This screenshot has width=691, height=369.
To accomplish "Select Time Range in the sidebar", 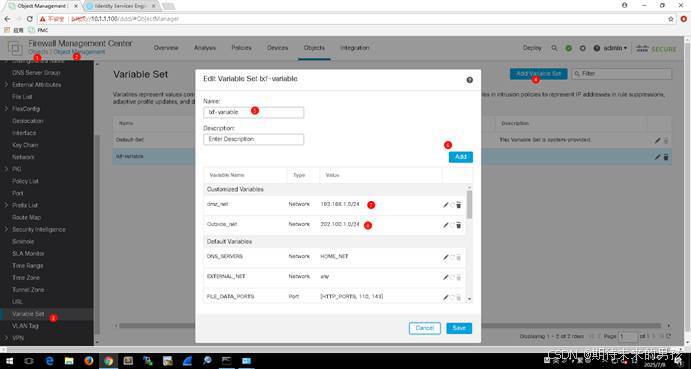I will click(x=27, y=266).
